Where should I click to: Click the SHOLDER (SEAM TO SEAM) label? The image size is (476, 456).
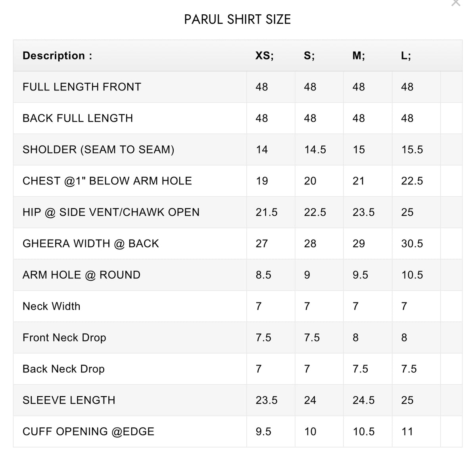(98, 149)
